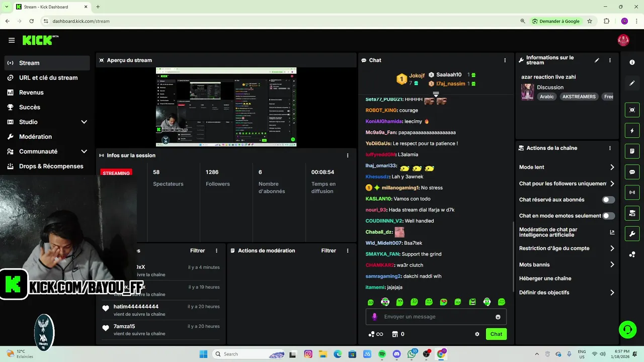Open the Spotify icon in the taskbar
Viewport: 644px width, 362px height.
tap(382, 354)
